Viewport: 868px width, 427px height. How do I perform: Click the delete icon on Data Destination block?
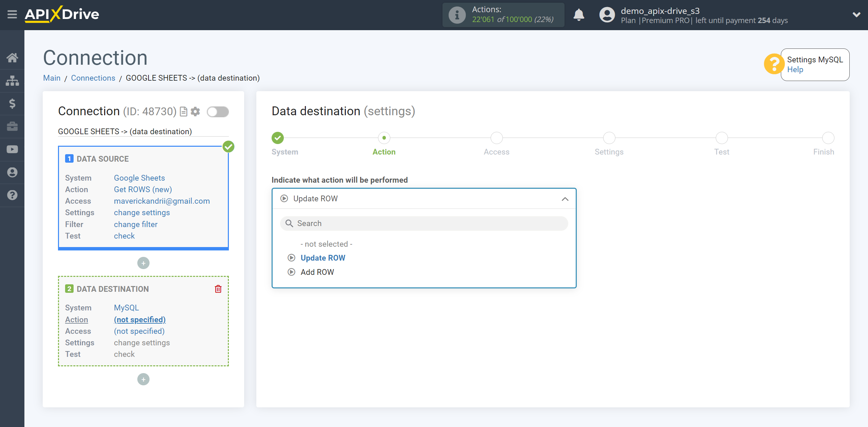218,289
